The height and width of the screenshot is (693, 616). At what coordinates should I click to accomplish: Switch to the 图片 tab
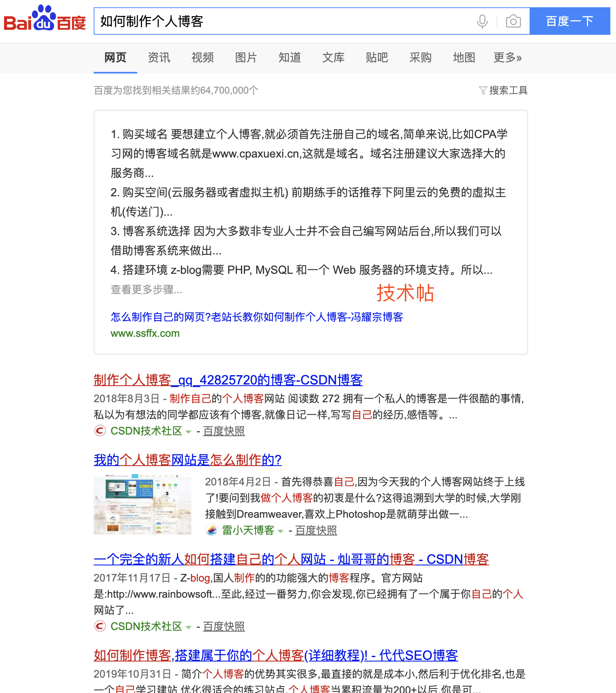click(x=246, y=58)
